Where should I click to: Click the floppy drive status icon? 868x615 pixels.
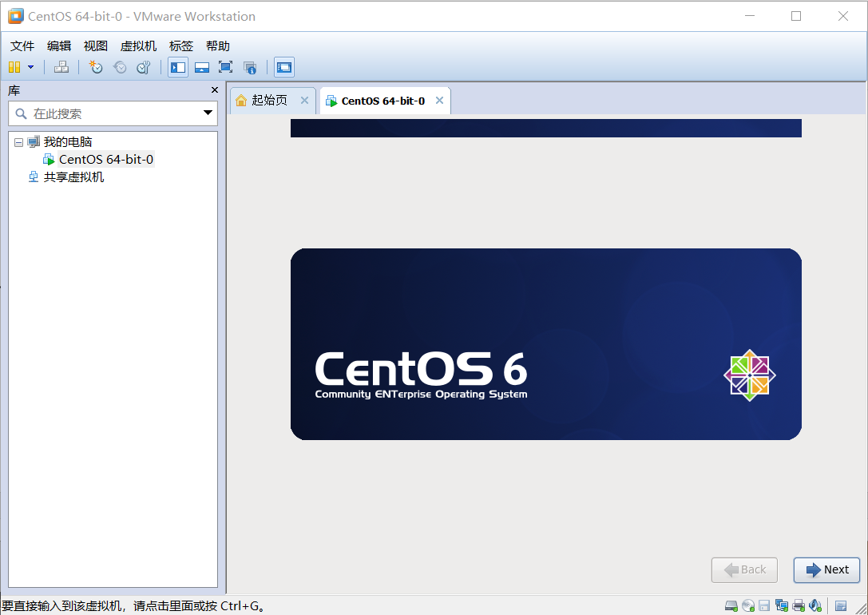pos(764,605)
